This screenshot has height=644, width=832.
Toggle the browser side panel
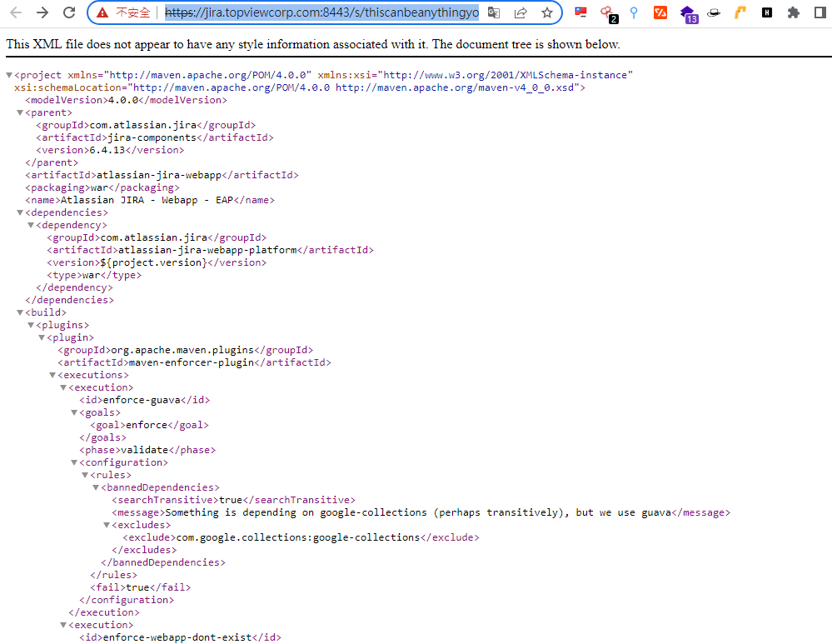(x=820, y=12)
